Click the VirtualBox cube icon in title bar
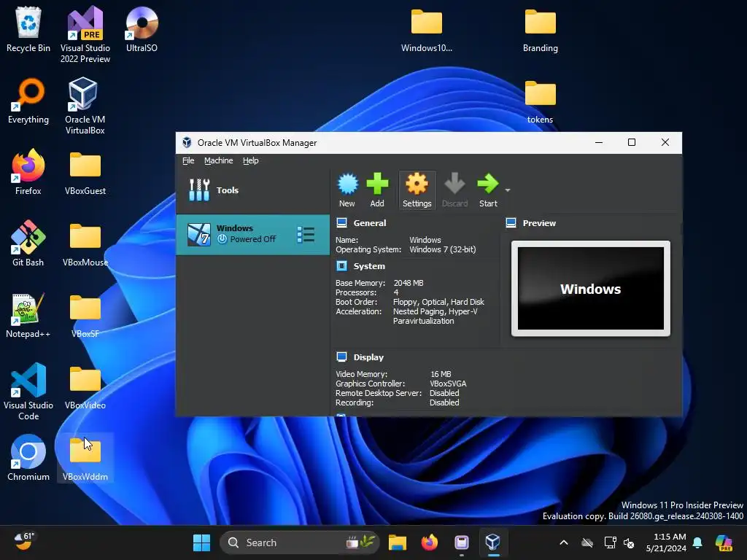 point(187,142)
